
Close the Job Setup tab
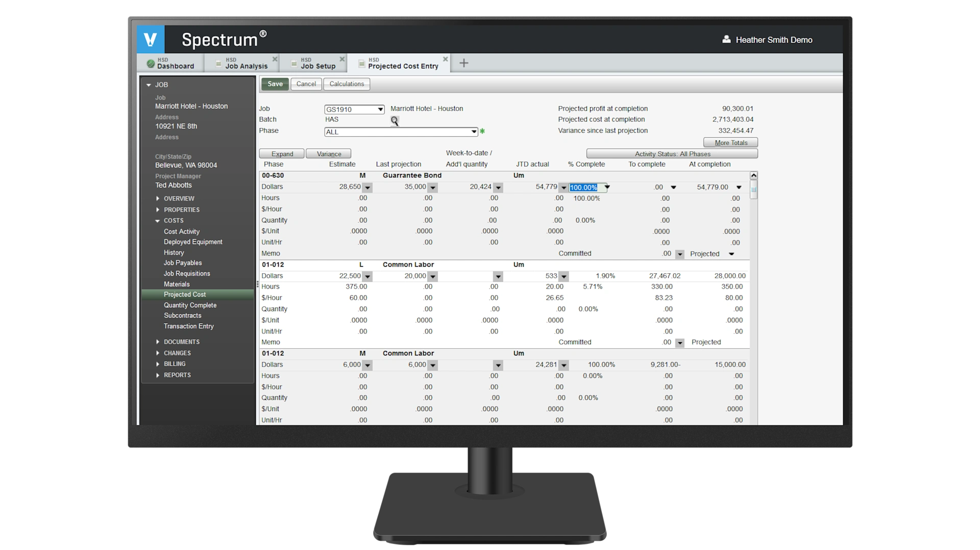pyautogui.click(x=342, y=59)
